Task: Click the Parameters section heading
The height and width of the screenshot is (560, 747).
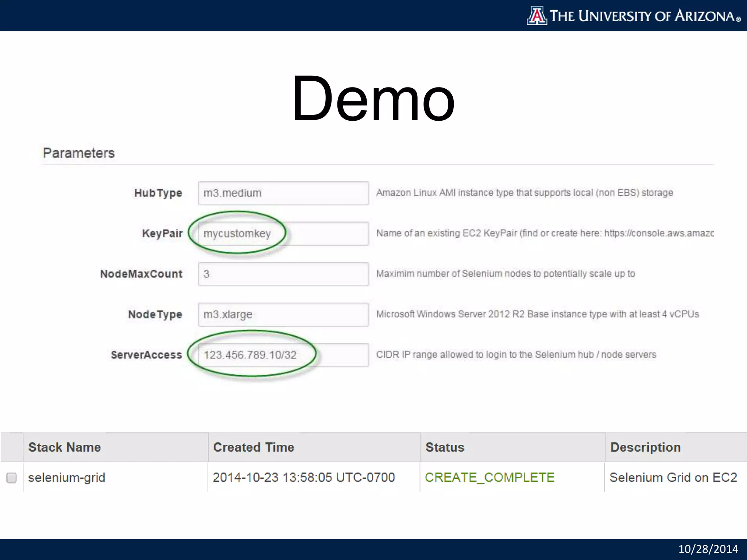Action: click(79, 153)
